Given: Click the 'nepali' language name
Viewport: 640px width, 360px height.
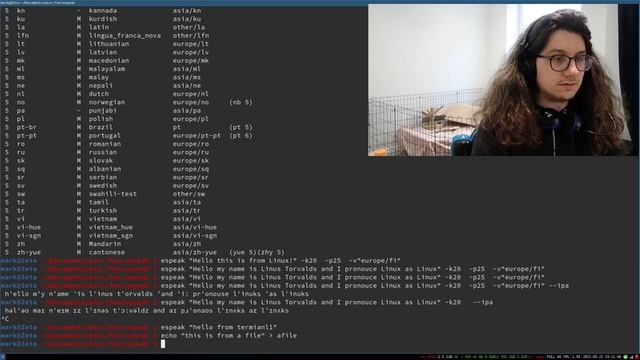Looking at the screenshot, I should [x=101, y=86].
